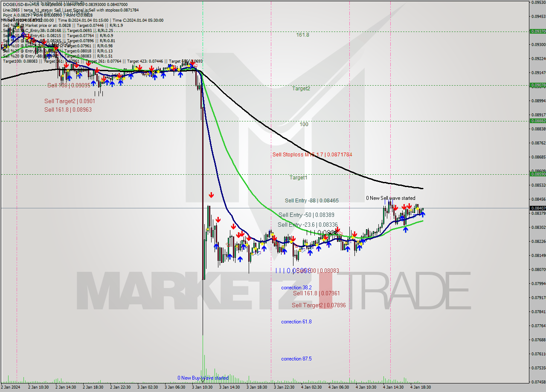
Task: Click the 3 Jan 22:30 time label
Action: coord(285,387)
